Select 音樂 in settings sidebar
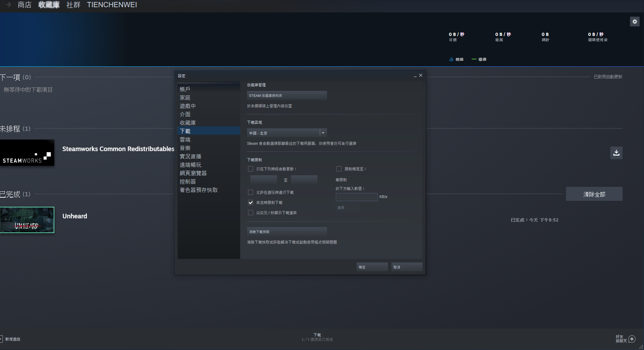 tap(209, 148)
